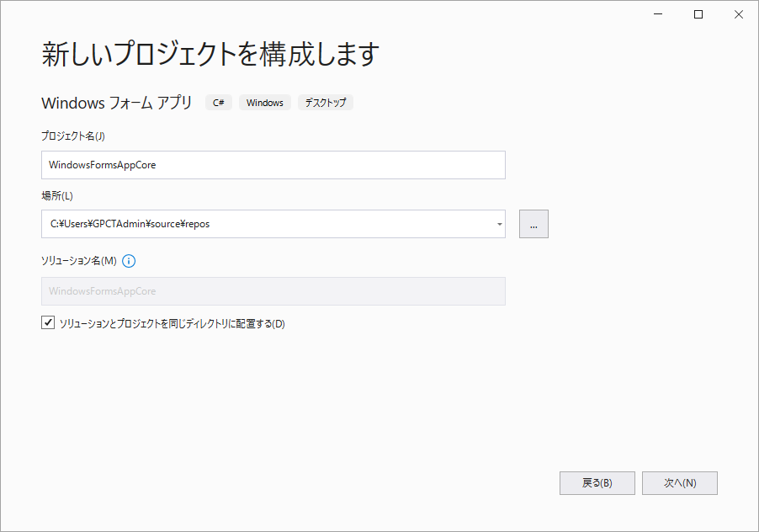Close the new project dialog
The image size is (759, 532).
point(737,14)
